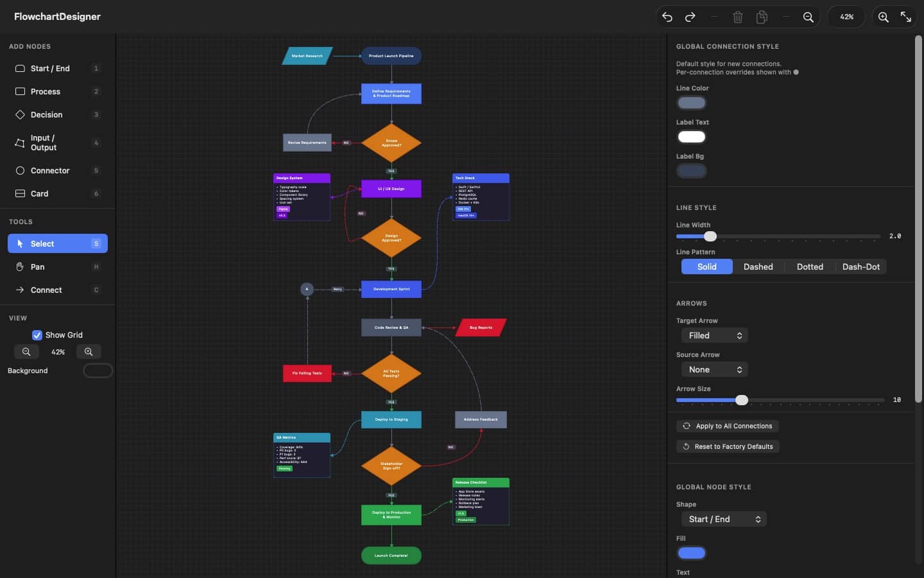Screen dimensions: 924x578
Task: Click Reset to Factory Defaults
Action: 728,446
